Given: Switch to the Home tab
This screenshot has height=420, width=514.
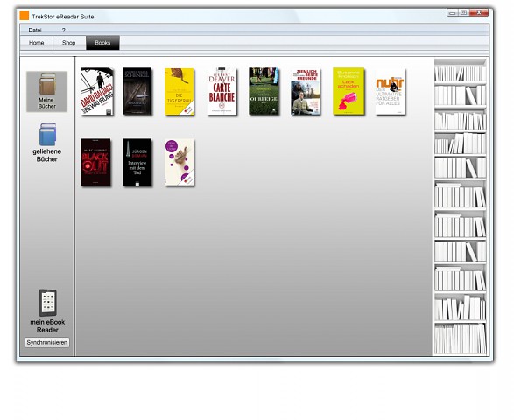Looking at the screenshot, I should [x=37, y=43].
